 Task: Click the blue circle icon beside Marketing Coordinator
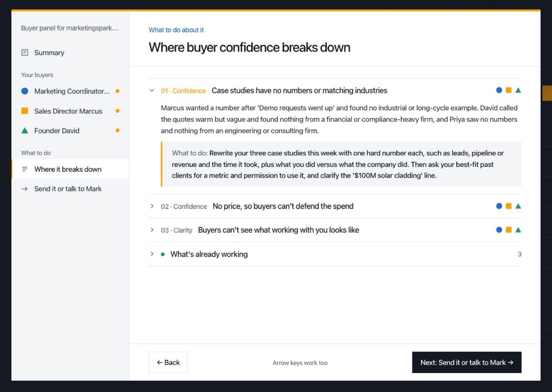click(24, 91)
